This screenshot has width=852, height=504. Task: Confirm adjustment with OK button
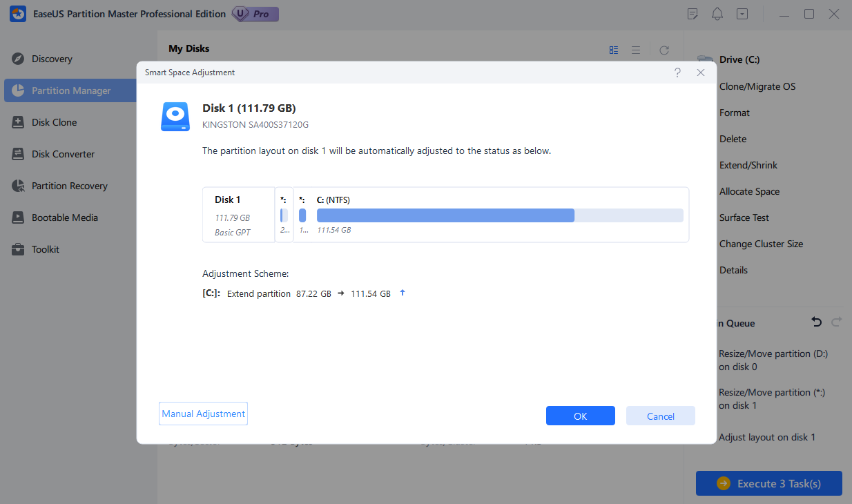point(580,416)
